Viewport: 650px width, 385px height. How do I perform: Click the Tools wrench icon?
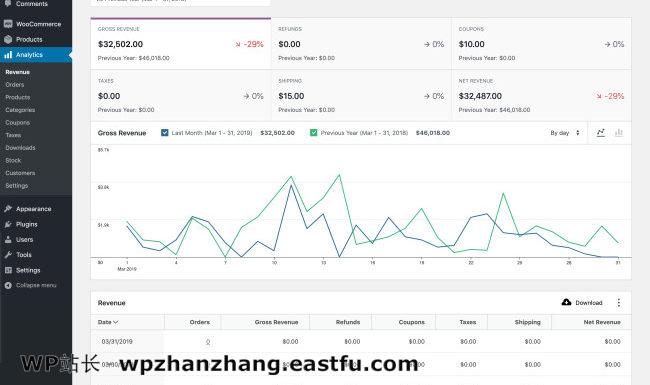(x=8, y=255)
